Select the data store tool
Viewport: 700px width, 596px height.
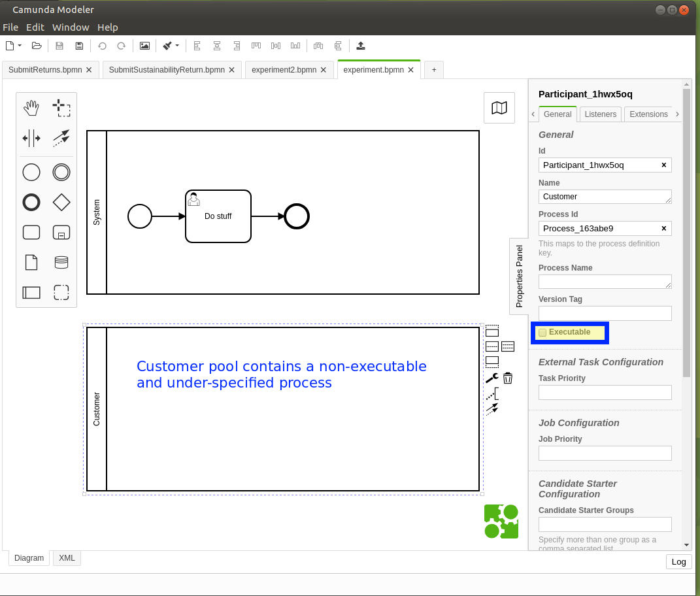61,262
